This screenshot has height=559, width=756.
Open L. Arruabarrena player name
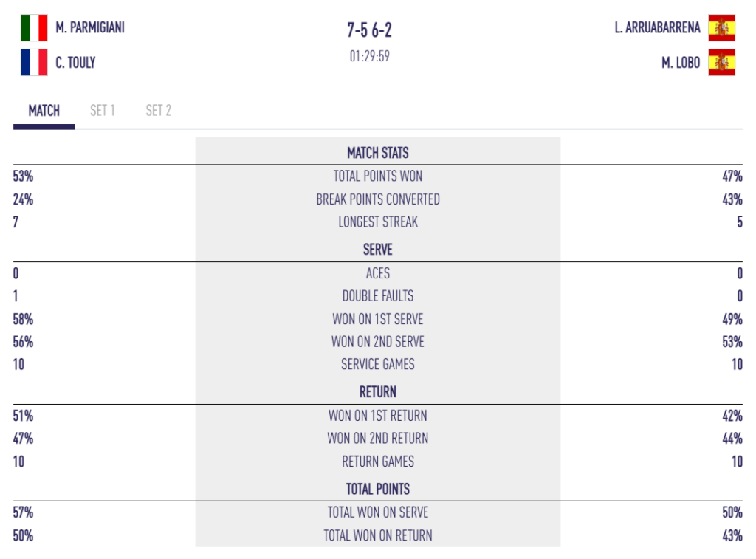[657, 28]
